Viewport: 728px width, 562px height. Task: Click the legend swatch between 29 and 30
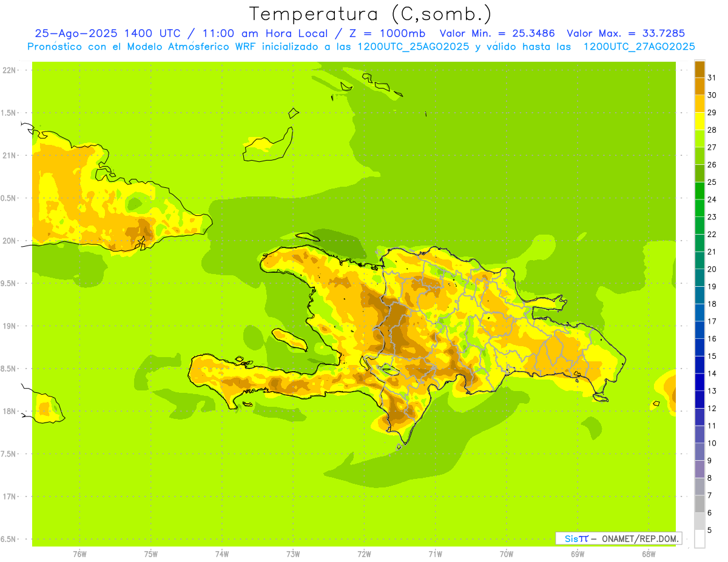699,104
